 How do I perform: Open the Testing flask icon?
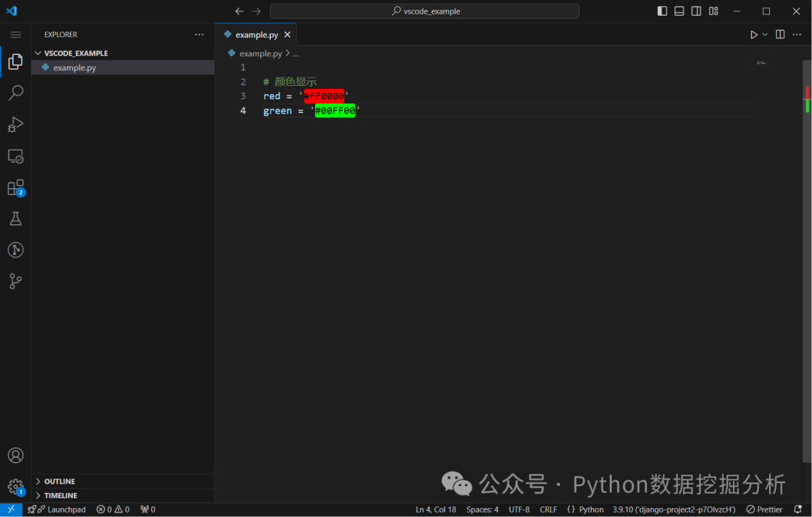point(16,218)
